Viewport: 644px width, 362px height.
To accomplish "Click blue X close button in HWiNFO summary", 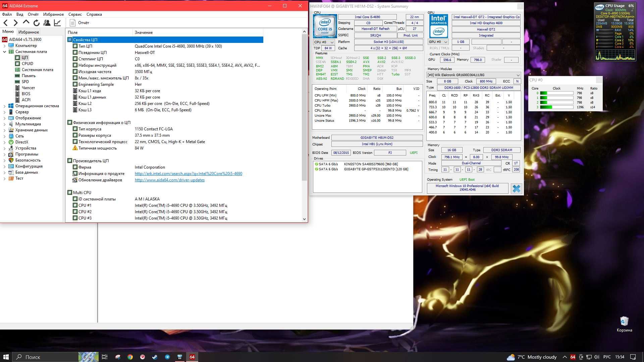I will [516, 189].
